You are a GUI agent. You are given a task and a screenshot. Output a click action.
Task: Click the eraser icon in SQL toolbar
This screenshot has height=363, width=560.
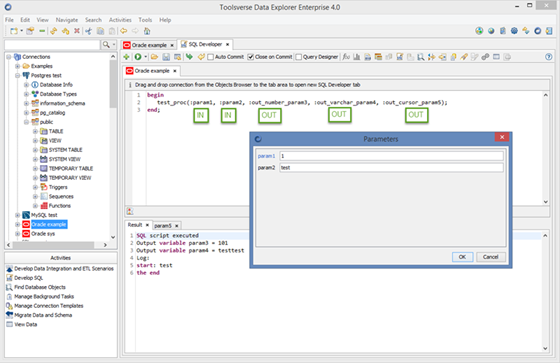point(464,57)
